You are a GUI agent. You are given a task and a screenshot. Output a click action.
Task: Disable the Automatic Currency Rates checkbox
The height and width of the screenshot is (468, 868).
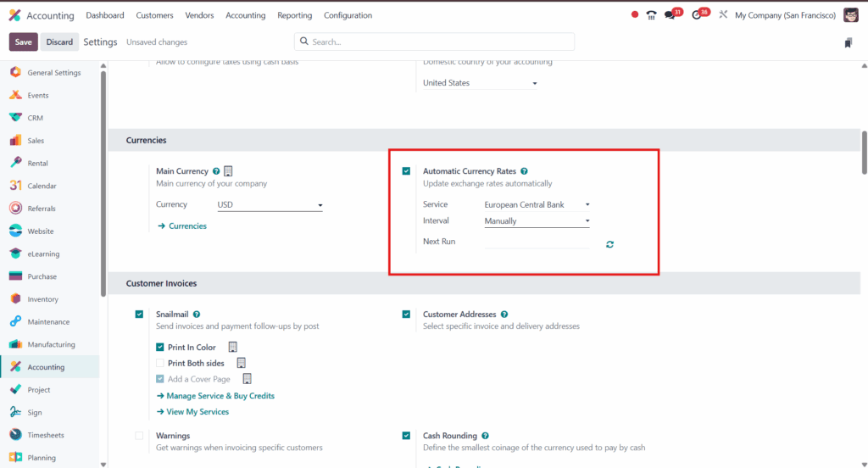pos(407,171)
